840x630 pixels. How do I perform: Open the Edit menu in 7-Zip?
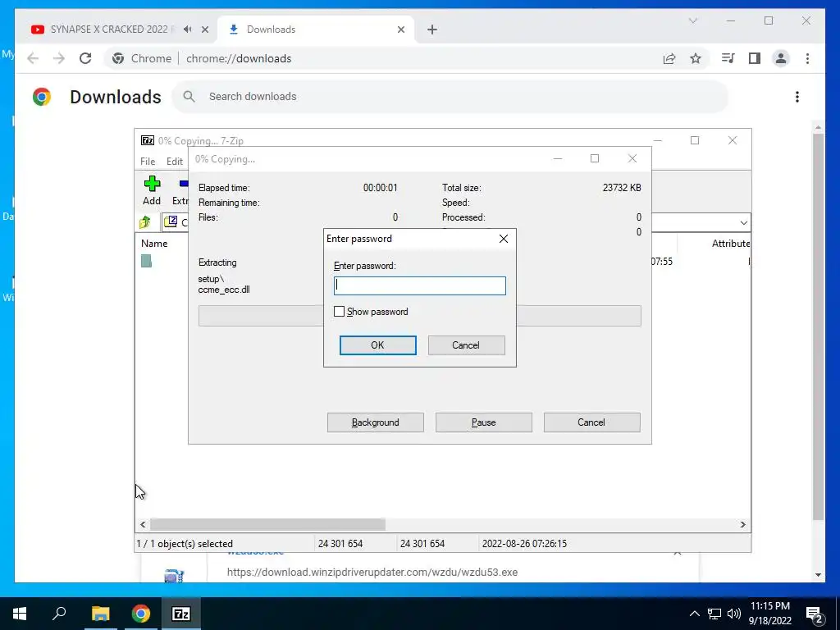(175, 162)
